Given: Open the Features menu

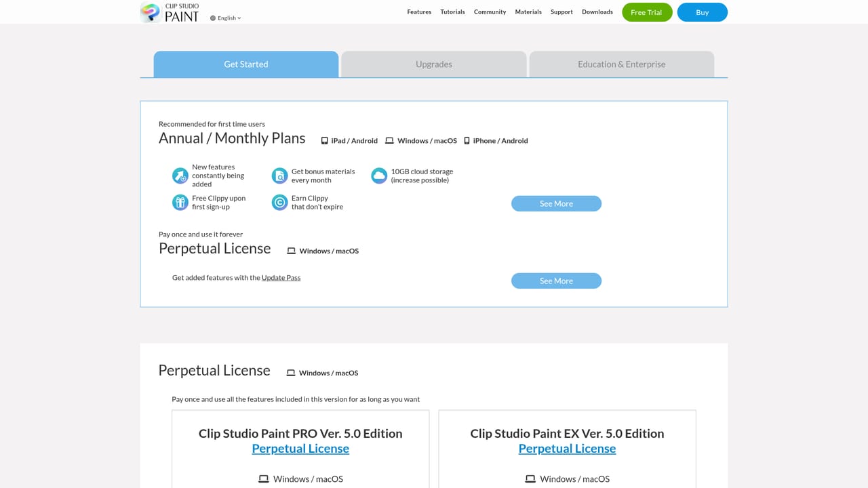Looking at the screenshot, I should coord(419,12).
